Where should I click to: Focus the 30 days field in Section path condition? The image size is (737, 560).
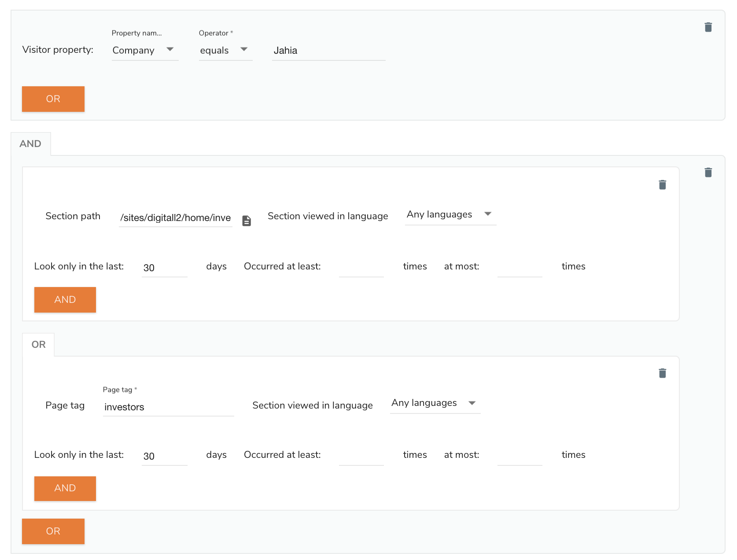[x=165, y=268]
